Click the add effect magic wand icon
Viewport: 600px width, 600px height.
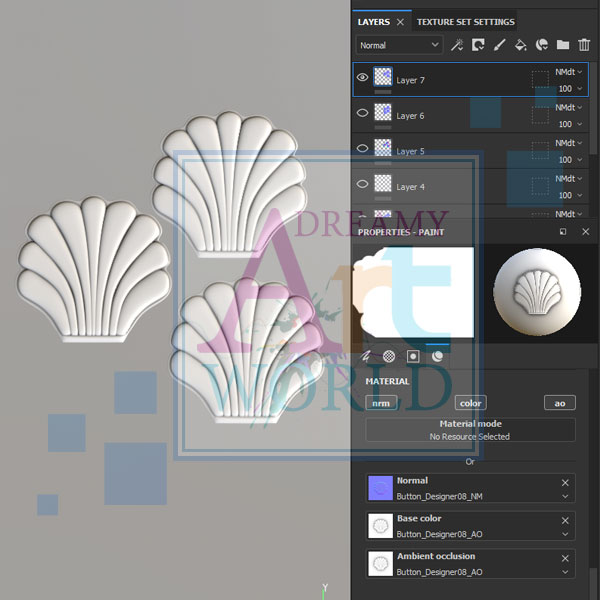tap(457, 45)
